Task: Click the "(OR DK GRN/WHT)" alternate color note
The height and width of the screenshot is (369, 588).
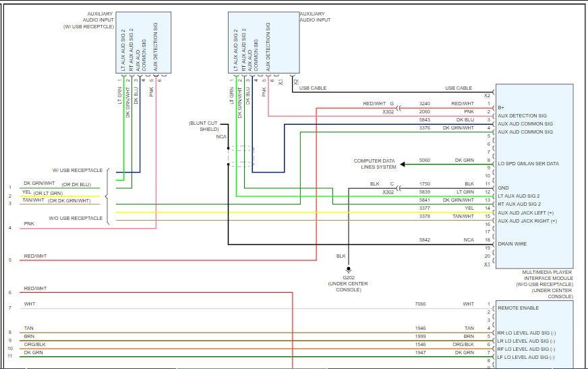Action: 69,200
